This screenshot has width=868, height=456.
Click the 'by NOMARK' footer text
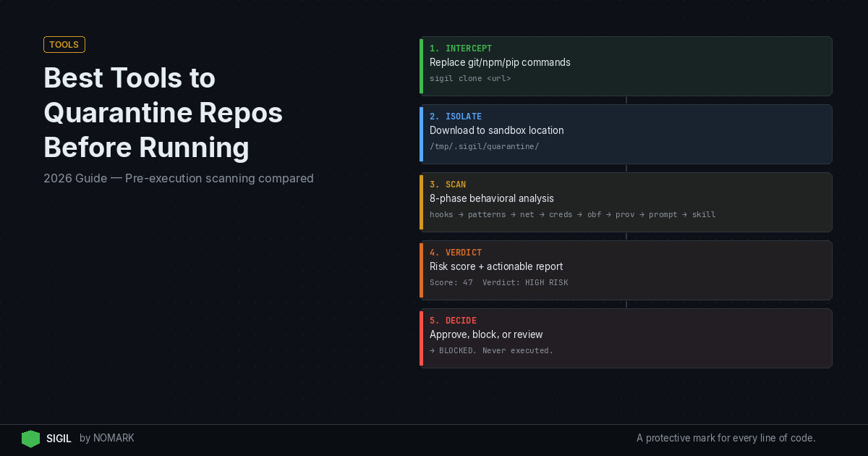(107, 439)
